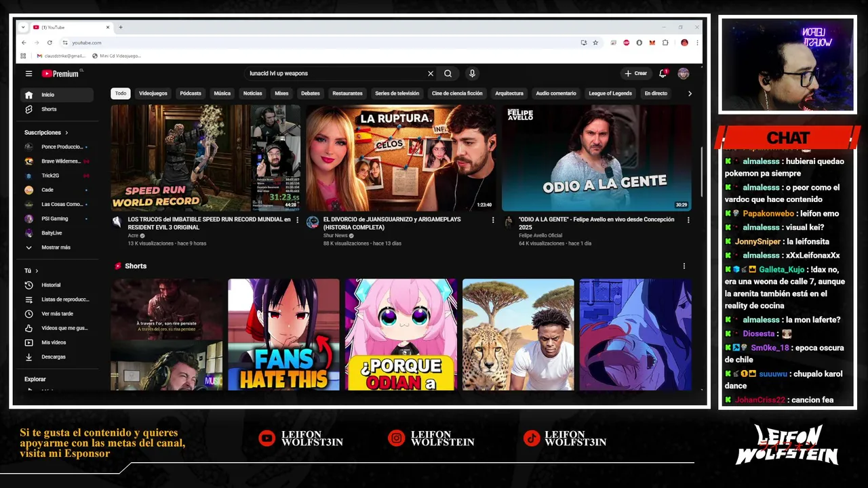Open the Chrome apps grid in bookmarks bar
The image size is (868, 488).
23,56
